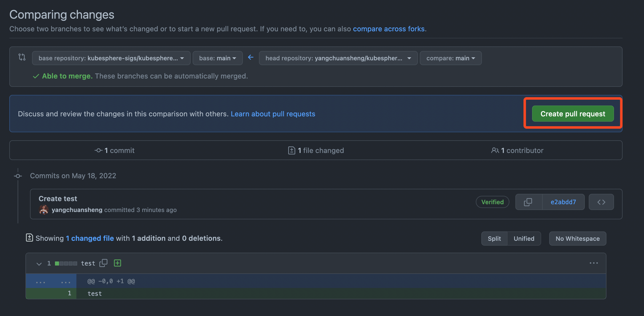Open the kebab menu on the test file
The image size is (644, 316).
594,263
